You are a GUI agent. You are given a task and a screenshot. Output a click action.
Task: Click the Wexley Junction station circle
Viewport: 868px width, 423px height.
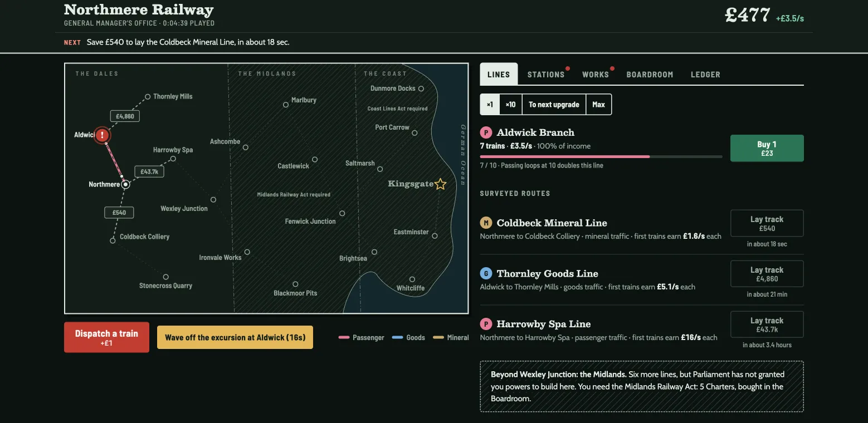pyautogui.click(x=213, y=199)
